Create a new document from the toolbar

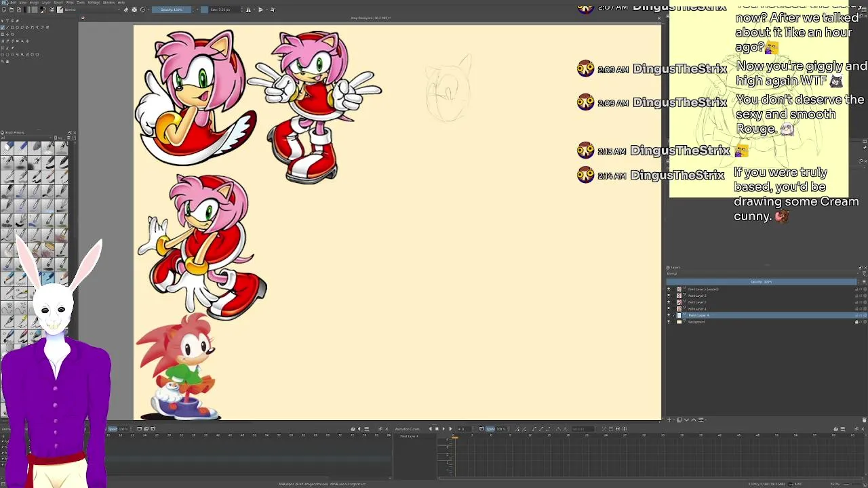(x=4, y=9)
